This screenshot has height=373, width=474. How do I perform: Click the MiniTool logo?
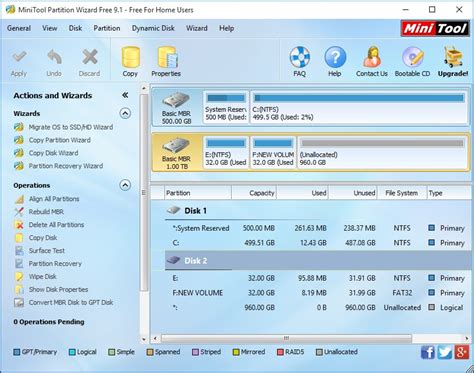coord(435,28)
